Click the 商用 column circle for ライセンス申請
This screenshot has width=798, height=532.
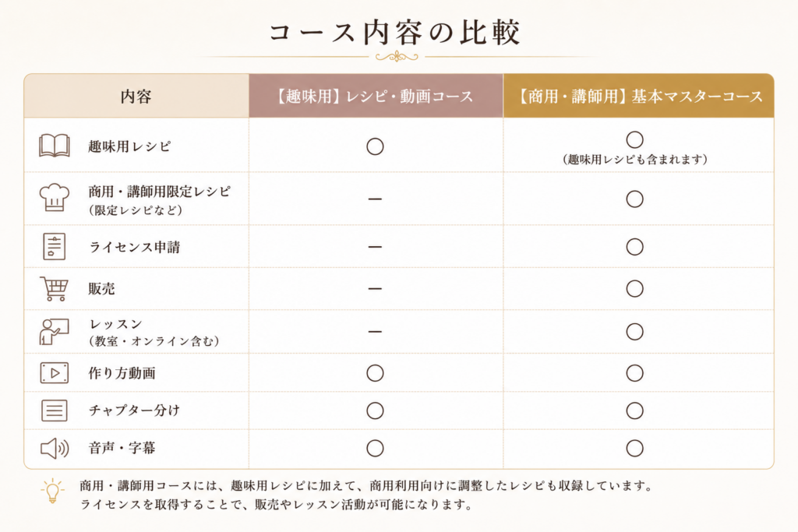point(634,247)
